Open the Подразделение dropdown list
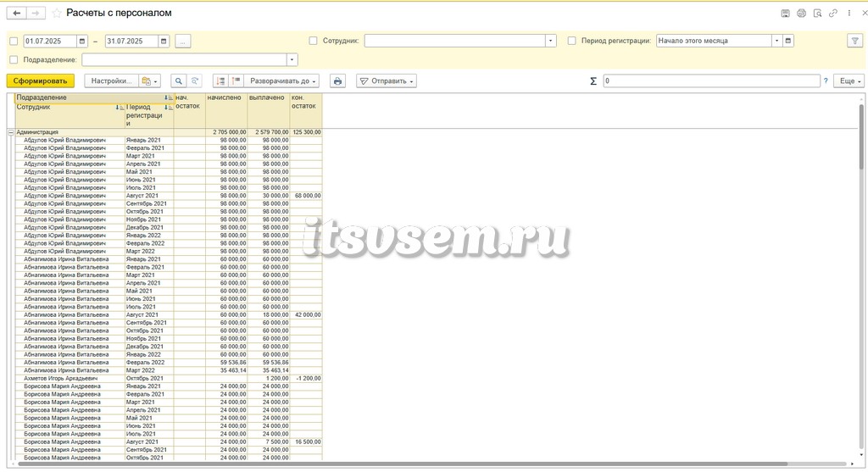The width and height of the screenshot is (868, 472). [292, 60]
